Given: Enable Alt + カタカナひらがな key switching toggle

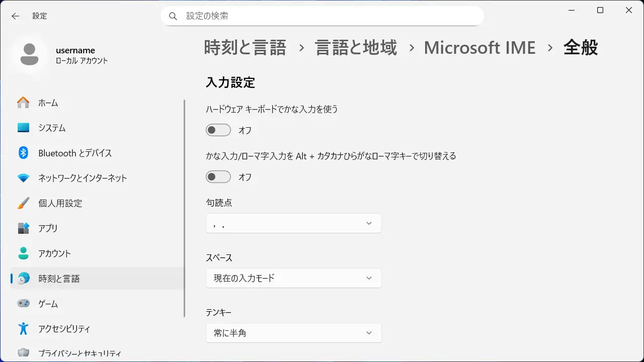Looking at the screenshot, I should (218, 177).
